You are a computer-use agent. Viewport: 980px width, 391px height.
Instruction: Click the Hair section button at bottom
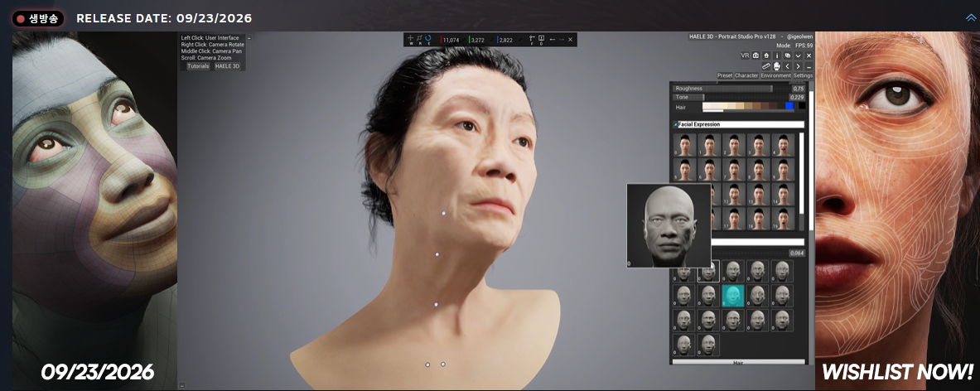pos(738,362)
